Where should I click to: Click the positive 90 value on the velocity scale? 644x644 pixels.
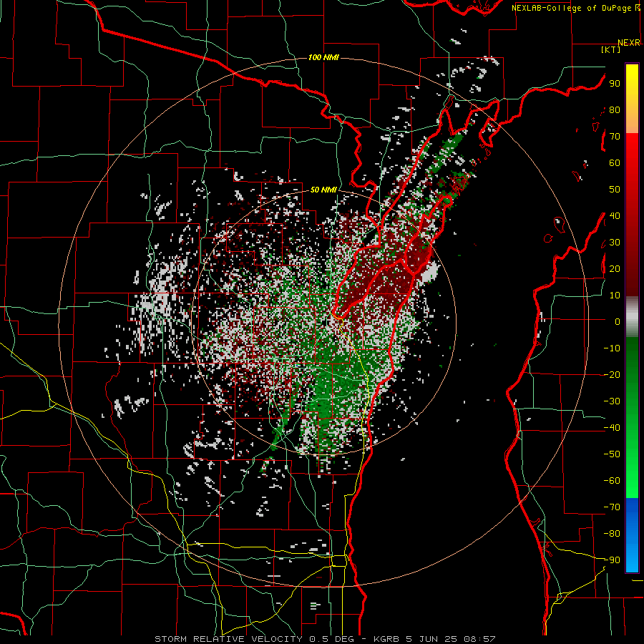coord(615,84)
